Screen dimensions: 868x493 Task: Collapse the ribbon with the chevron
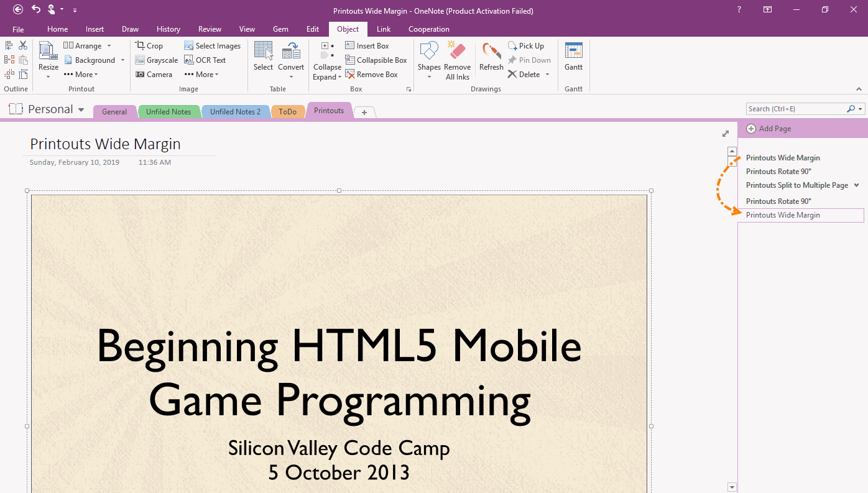[860, 90]
